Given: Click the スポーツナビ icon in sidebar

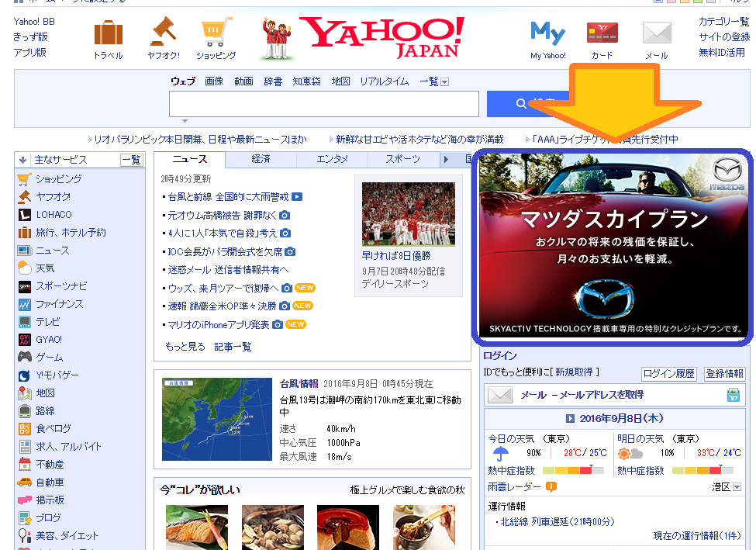Looking at the screenshot, I should tap(24, 286).
